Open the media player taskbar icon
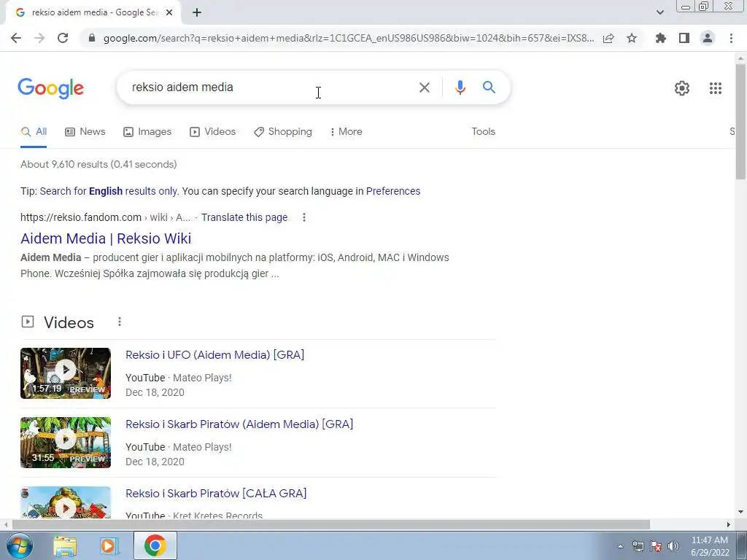This screenshot has width=747, height=560. pyautogui.click(x=109, y=545)
